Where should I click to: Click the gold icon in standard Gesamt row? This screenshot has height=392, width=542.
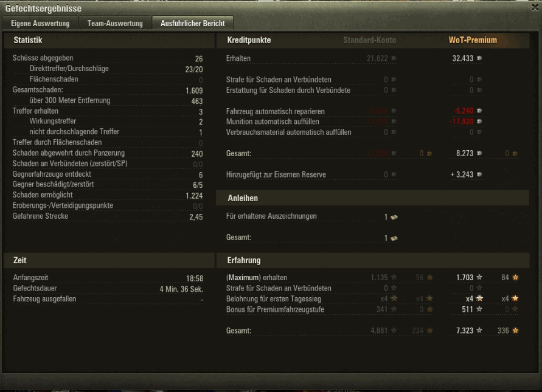point(429,154)
